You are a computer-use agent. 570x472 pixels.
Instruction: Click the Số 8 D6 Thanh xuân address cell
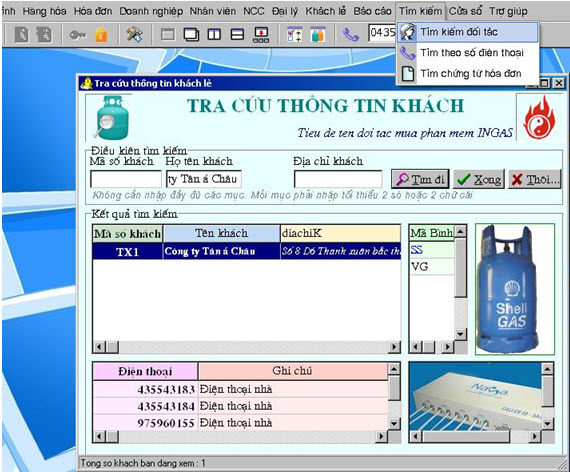pos(341,251)
